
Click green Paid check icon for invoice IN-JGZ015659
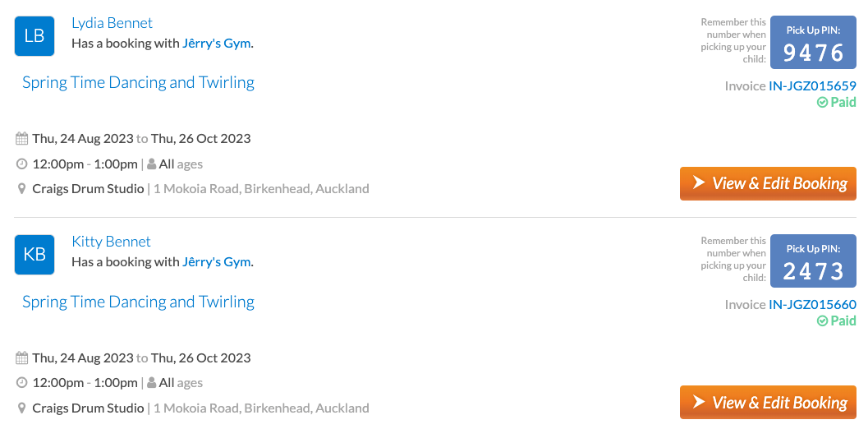click(x=823, y=102)
